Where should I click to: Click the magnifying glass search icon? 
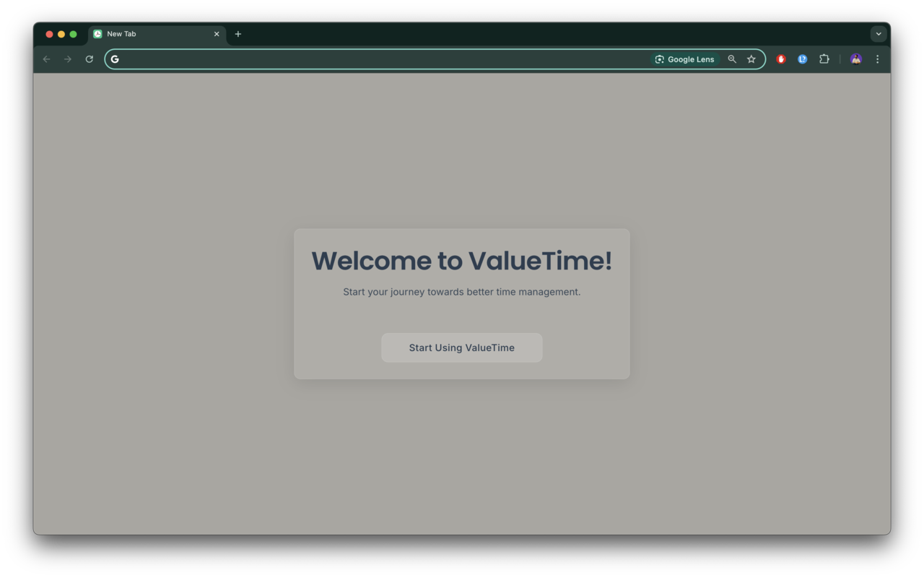pyautogui.click(x=732, y=59)
